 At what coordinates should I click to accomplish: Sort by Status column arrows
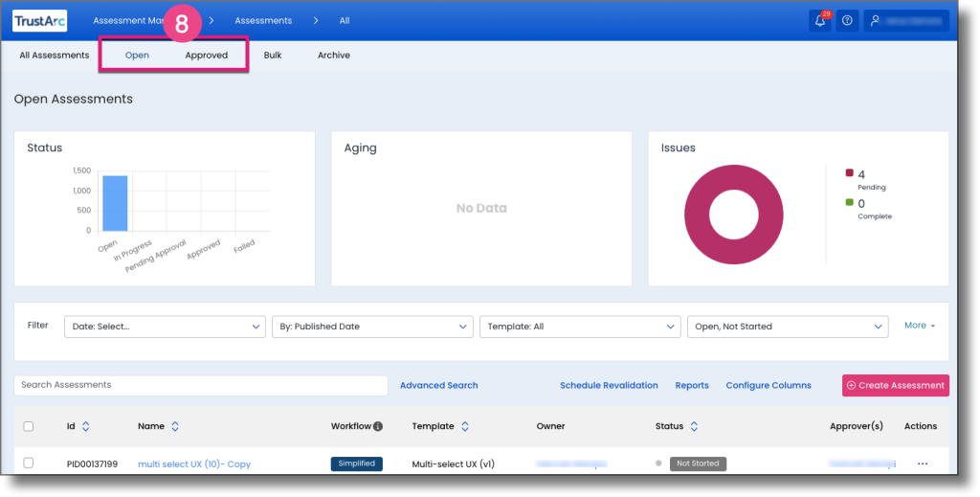coord(694,426)
